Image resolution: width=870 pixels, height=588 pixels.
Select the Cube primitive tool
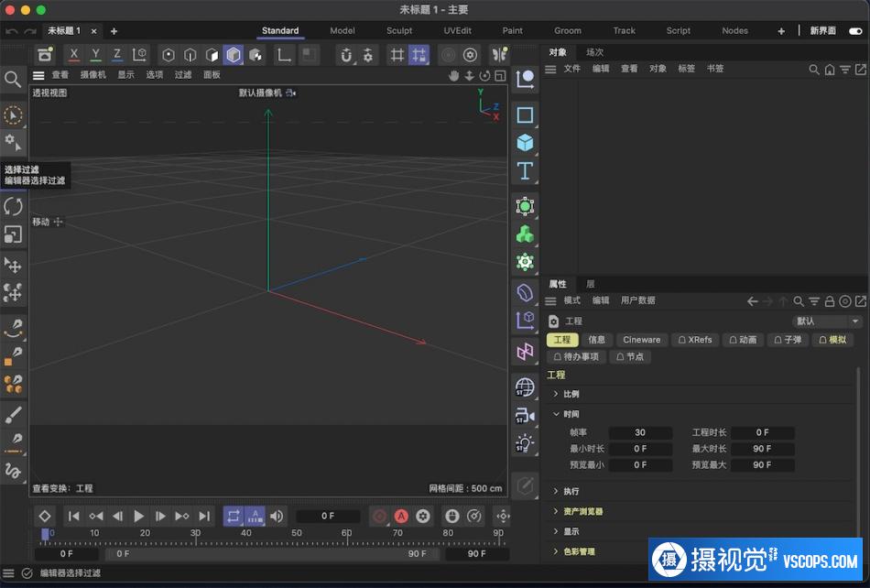click(x=525, y=143)
